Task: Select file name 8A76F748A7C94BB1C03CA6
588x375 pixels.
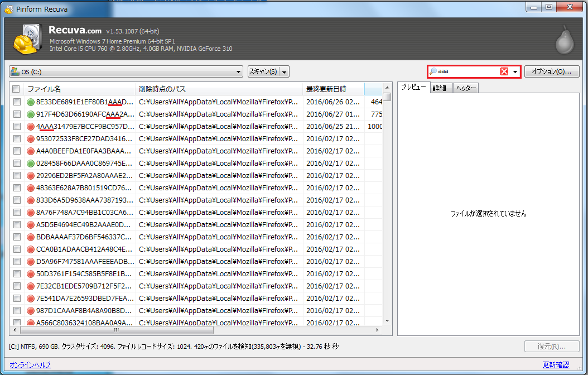Action: [85, 213]
